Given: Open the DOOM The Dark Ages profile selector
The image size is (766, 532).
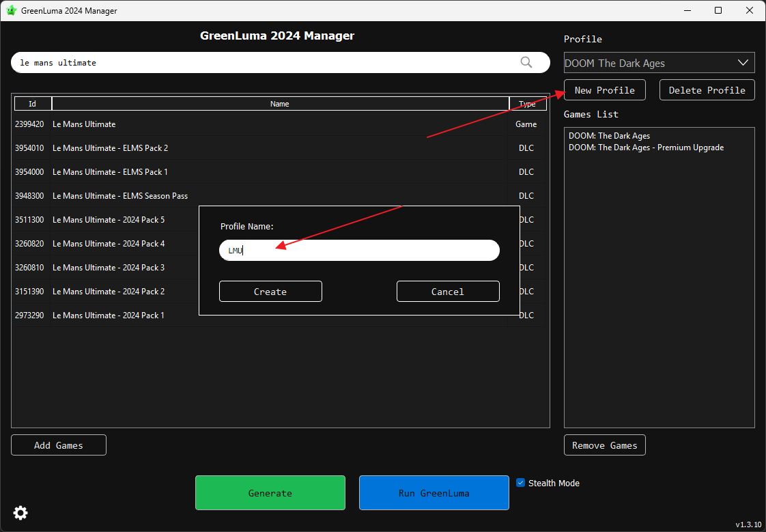Looking at the screenshot, I should 649,63.
